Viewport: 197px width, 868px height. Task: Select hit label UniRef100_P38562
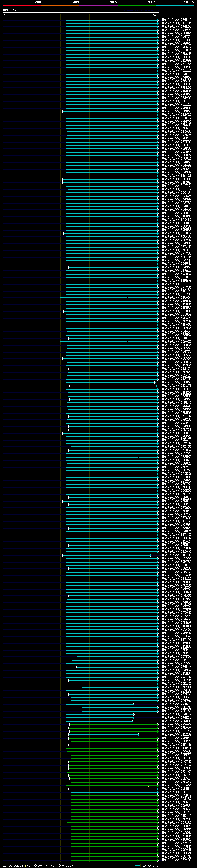coord(177,457)
